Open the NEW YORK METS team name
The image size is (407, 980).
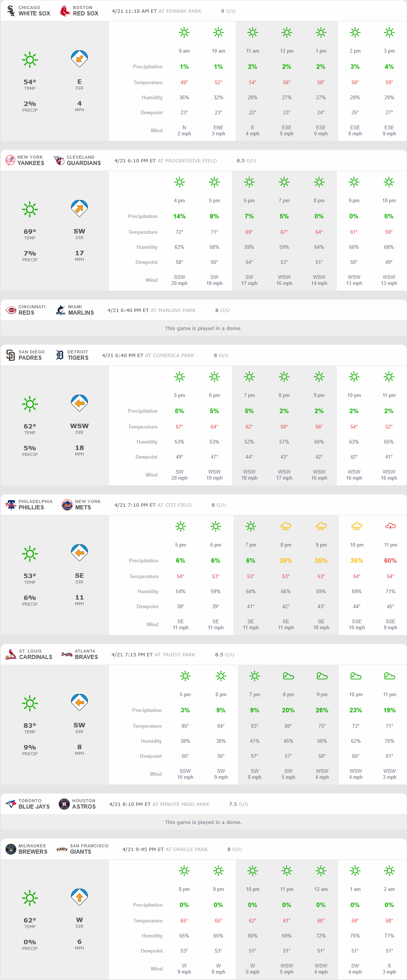pyautogui.click(x=88, y=504)
